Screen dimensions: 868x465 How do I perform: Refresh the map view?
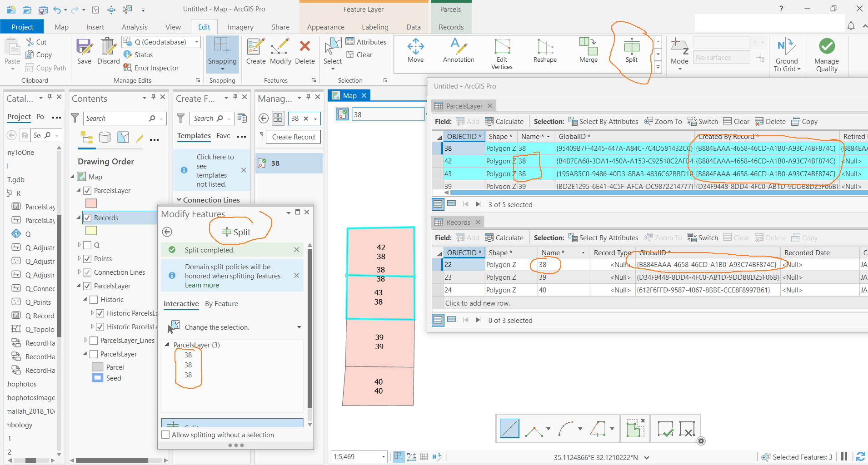(860, 457)
